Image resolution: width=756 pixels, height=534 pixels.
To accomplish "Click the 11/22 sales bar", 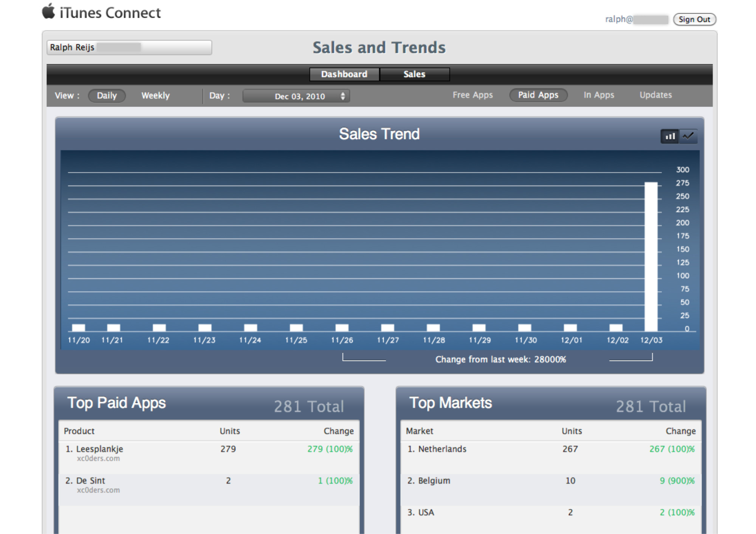I will pyautogui.click(x=159, y=328).
